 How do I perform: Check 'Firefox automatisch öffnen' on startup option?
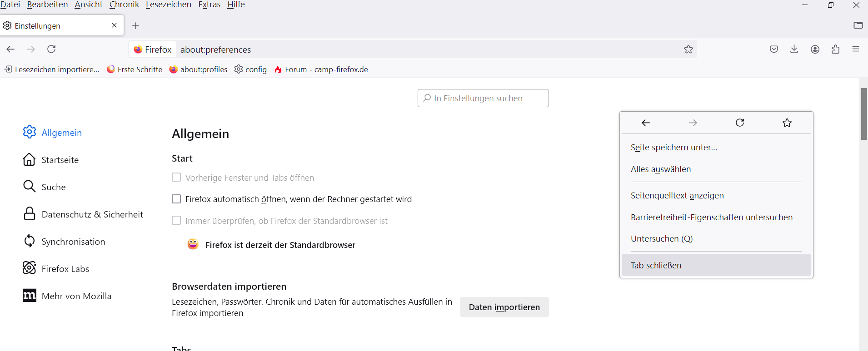(176, 199)
